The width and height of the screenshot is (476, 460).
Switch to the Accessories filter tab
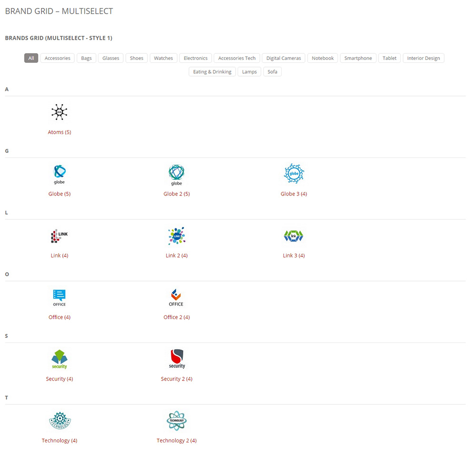(57, 58)
